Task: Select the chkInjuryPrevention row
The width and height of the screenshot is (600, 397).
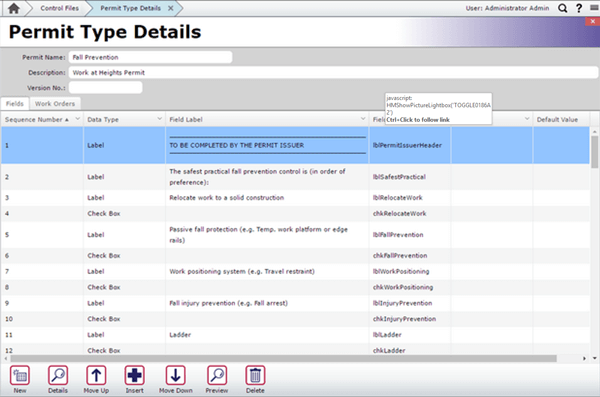Action: (295, 319)
